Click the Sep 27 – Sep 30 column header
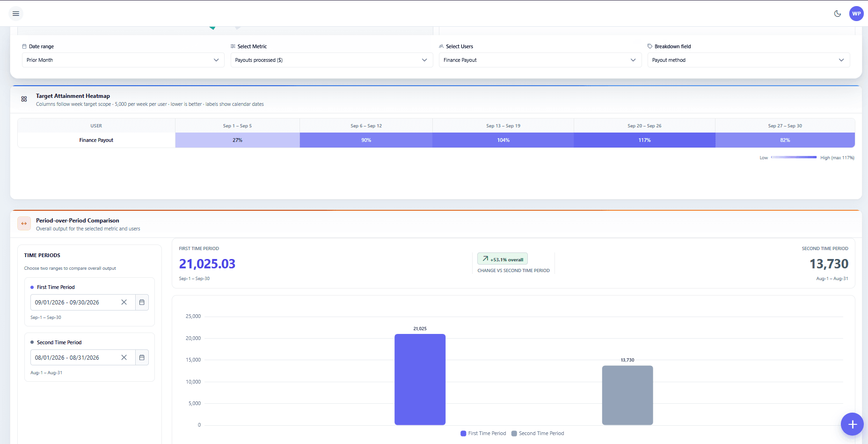This screenshot has height=444, width=868. 785,126
